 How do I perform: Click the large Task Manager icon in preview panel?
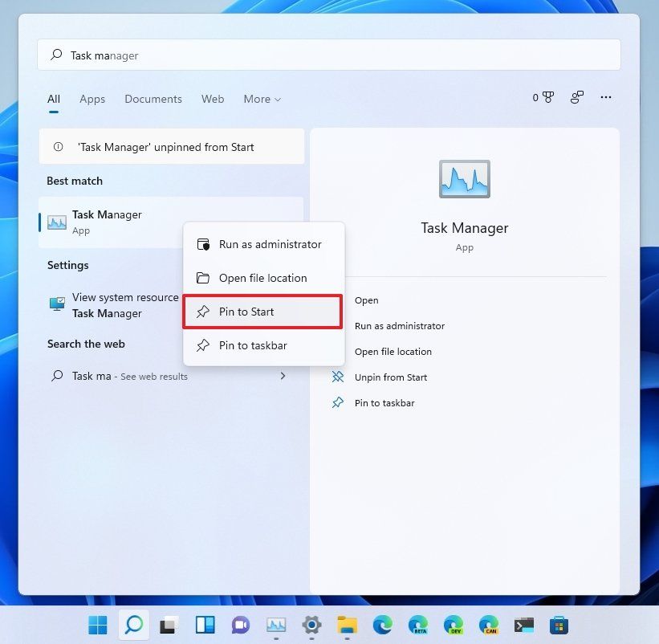tap(464, 178)
